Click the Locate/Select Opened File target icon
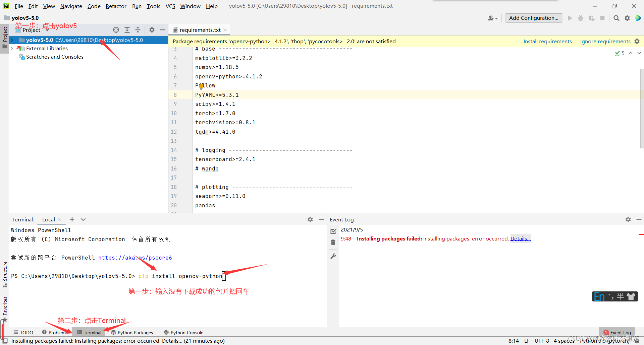 (x=116, y=30)
